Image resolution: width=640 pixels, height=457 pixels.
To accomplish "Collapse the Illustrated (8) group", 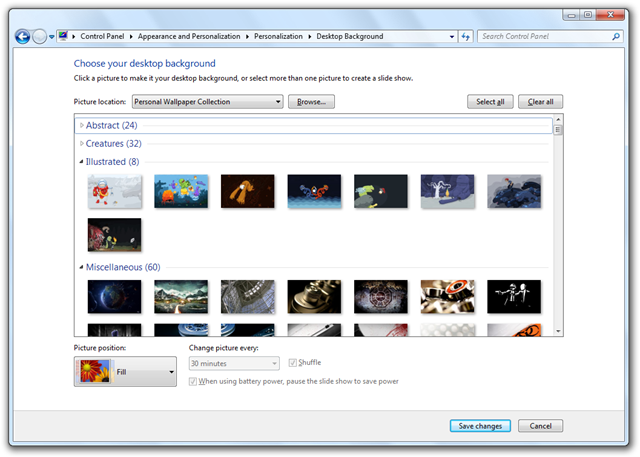I will pyautogui.click(x=82, y=161).
